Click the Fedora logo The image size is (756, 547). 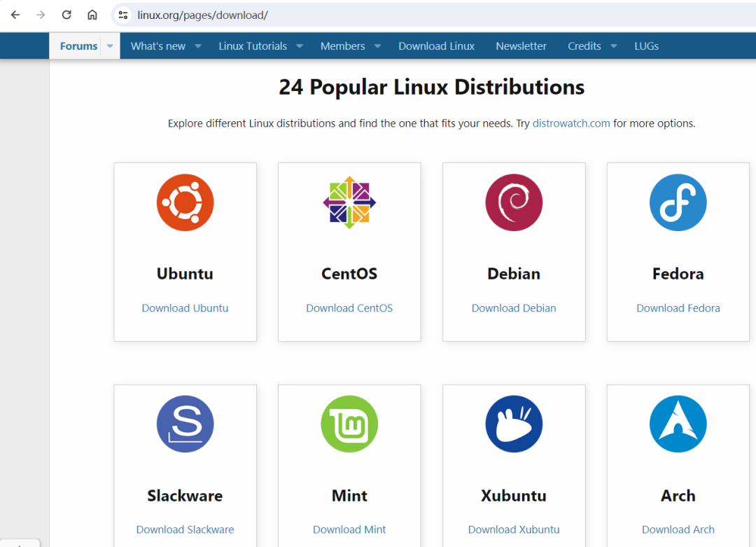(x=678, y=202)
